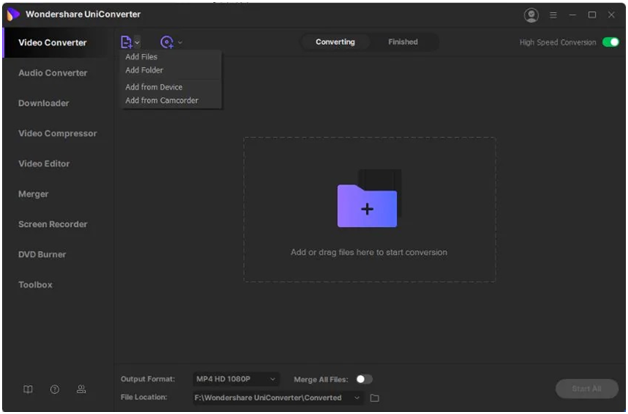The image size is (628, 414).
Task: Choose Add Files from the dropdown menu
Action: tap(141, 57)
